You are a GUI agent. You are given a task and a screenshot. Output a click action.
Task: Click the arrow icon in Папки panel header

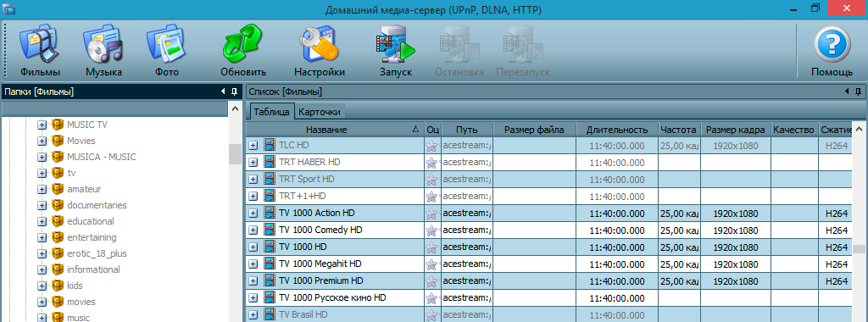[223, 92]
